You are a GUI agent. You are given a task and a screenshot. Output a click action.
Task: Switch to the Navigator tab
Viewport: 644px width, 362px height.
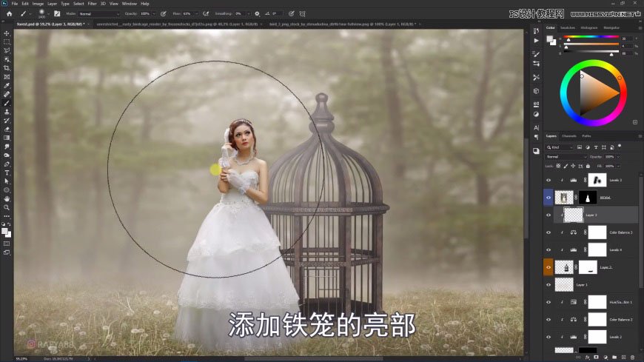(x=611, y=27)
